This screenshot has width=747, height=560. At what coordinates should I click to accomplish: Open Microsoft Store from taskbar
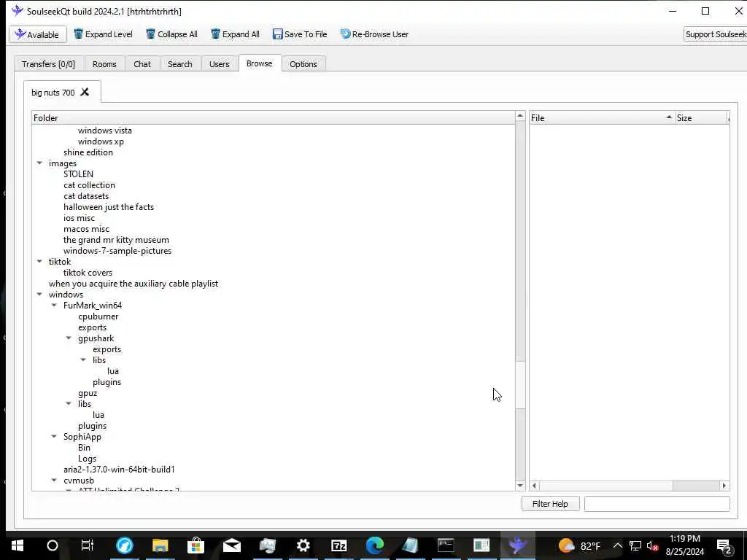(196, 545)
